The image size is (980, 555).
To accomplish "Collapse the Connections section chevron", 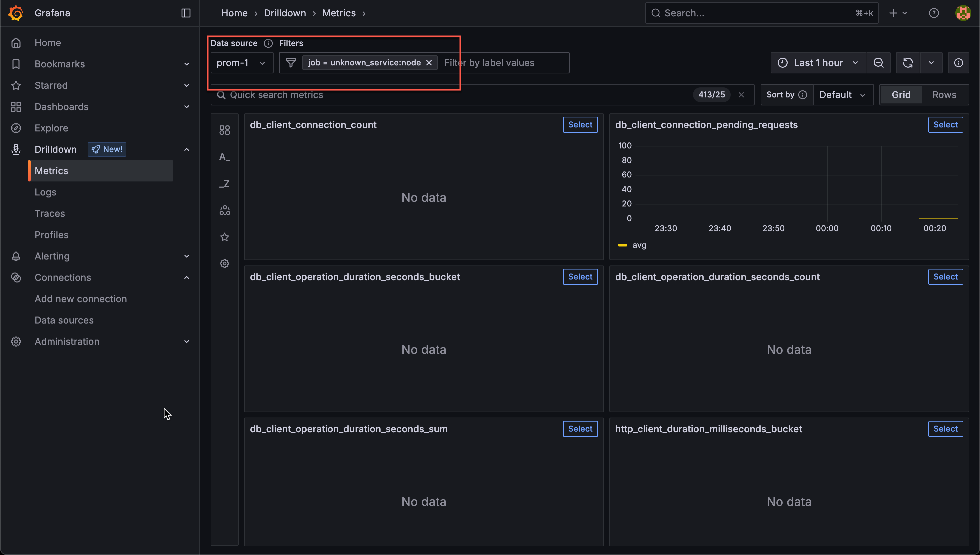I will tap(187, 277).
